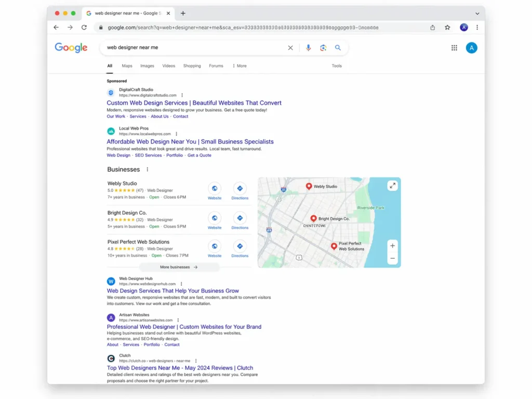Search by image with Lens icon
The image size is (532, 399).
coord(323,48)
